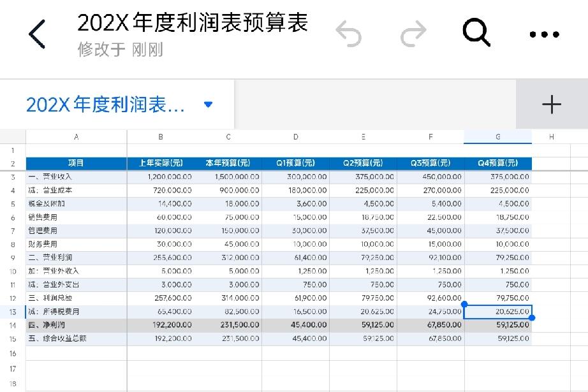Click value 1,500,000.00 in column C
Image resolution: width=588 pixels, height=392 pixels.
(x=237, y=177)
